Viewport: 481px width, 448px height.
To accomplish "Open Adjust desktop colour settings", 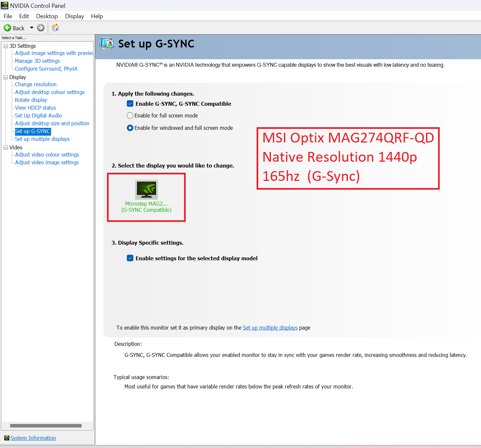I will [50, 92].
